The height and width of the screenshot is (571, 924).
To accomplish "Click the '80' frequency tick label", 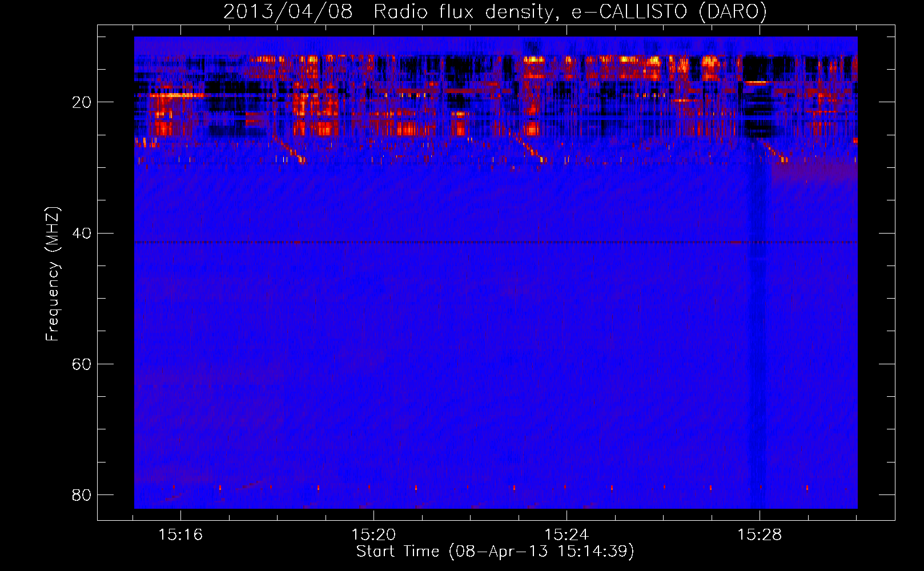I will point(82,494).
